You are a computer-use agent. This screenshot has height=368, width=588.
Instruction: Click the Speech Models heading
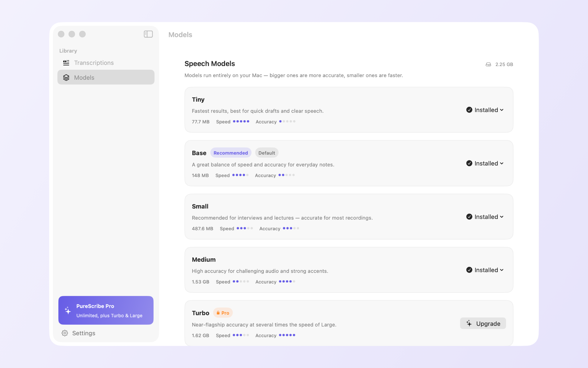click(x=210, y=64)
